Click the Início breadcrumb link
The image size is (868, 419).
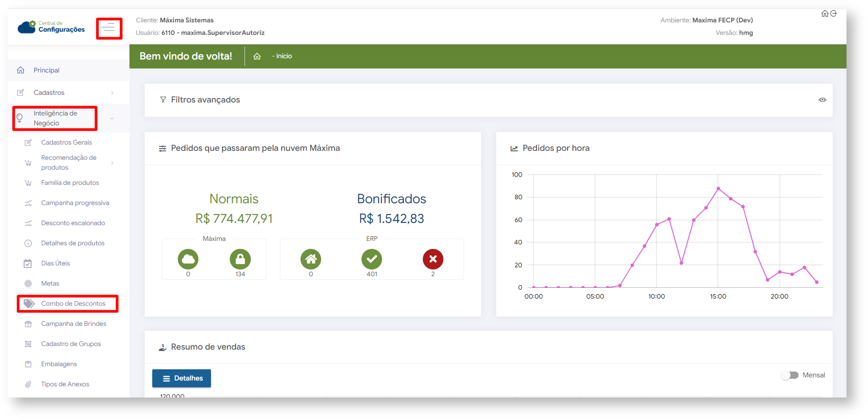[x=284, y=56]
